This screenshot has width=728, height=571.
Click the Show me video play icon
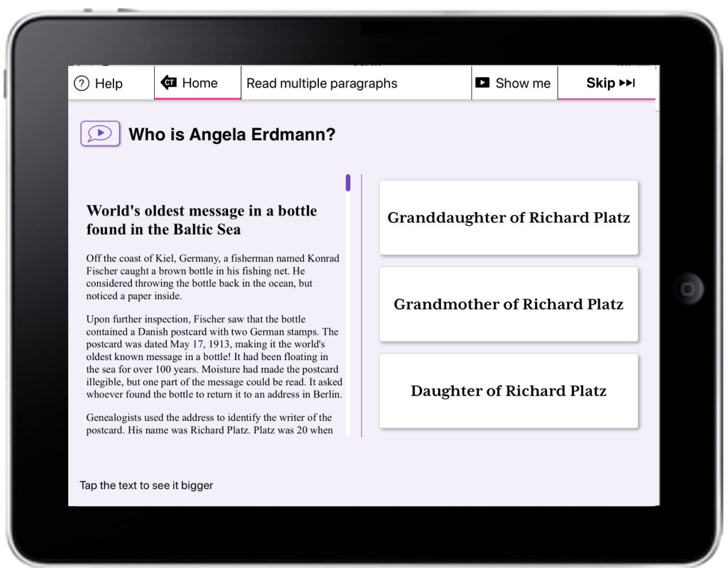[482, 83]
